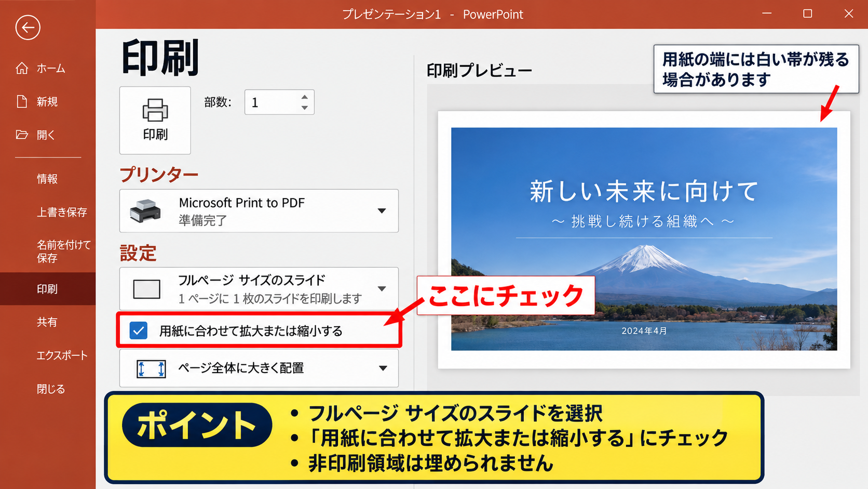Screen dimensions: 868x489
Task: Select 上書き保存 in the sidebar
Action: 62,212
